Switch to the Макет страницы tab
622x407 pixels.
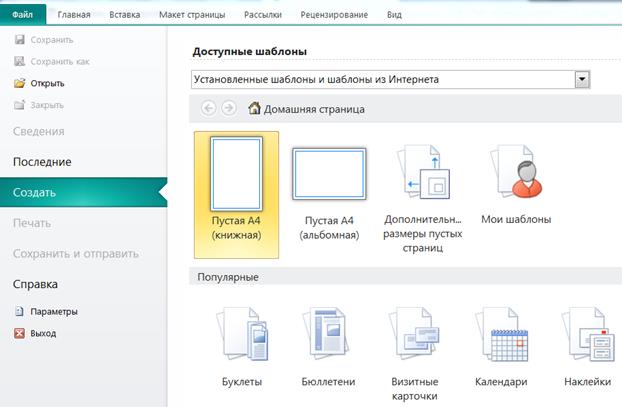[x=192, y=15]
